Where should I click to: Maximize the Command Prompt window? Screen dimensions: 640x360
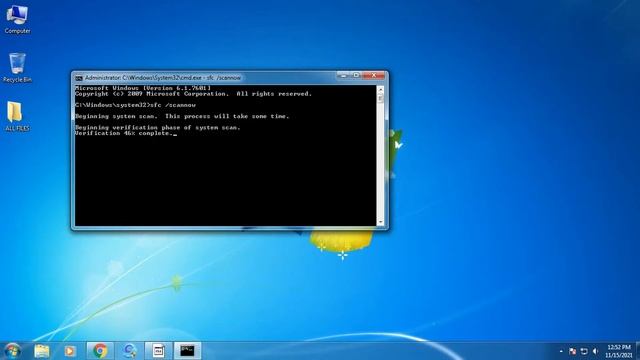[x=356, y=76]
